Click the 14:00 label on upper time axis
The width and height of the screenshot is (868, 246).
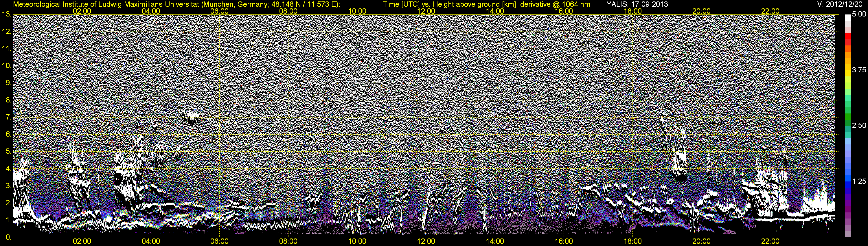tap(495, 11)
